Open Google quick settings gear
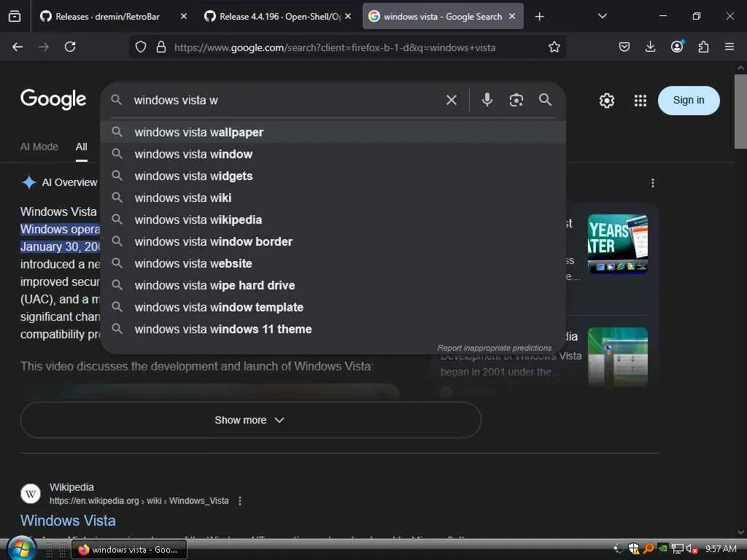The width and height of the screenshot is (747, 560). (607, 101)
